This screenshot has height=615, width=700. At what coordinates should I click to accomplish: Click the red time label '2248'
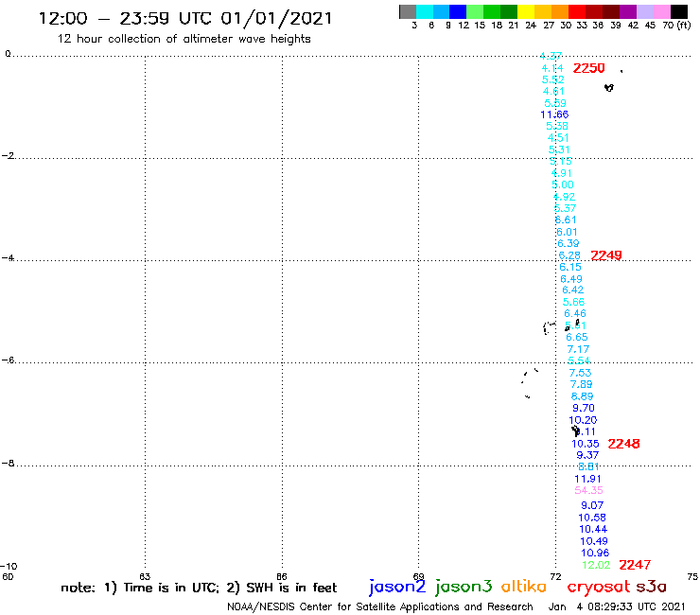623,444
